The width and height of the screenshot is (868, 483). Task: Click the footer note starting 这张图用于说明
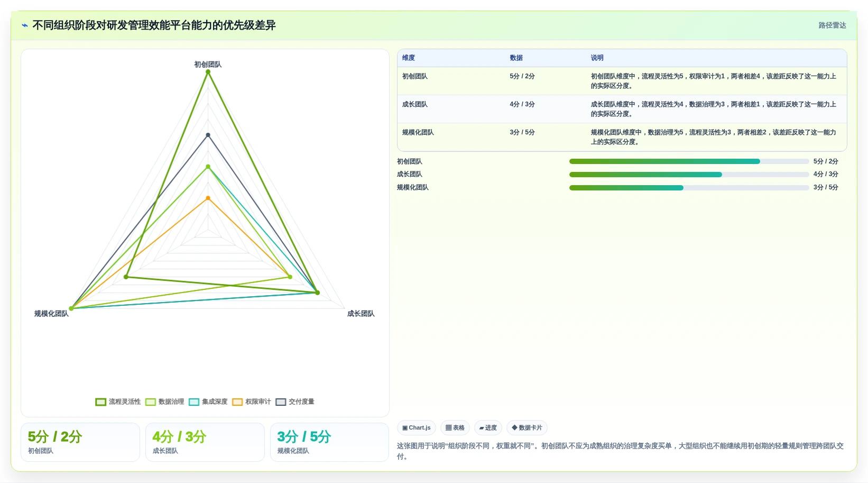[621, 451]
